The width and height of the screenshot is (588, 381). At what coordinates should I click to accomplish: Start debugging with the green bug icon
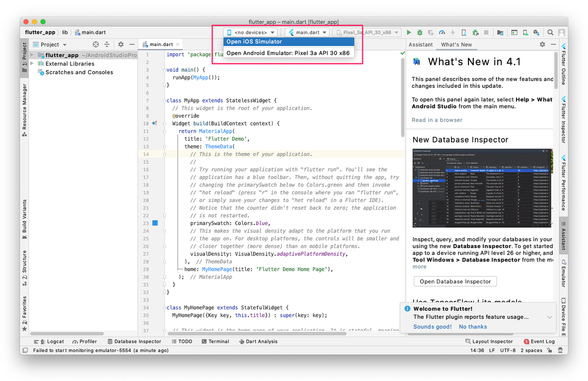coord(420,32)
